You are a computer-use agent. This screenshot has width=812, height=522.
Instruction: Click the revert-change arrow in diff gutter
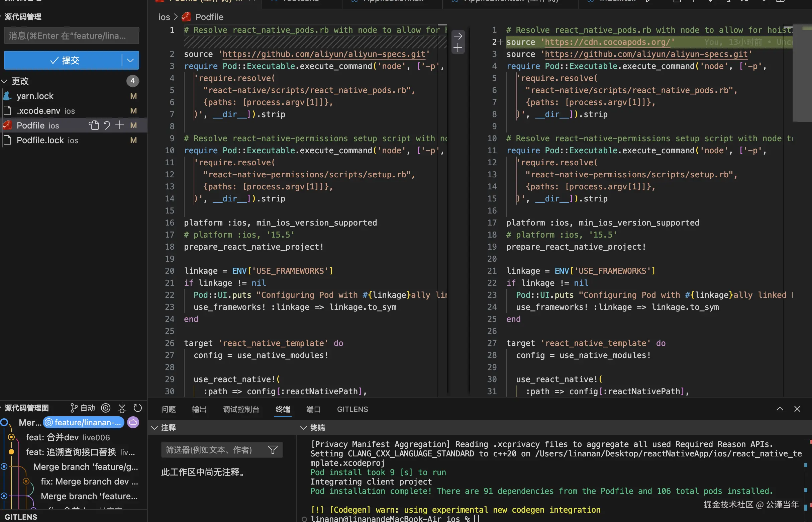tap(458, 36)
